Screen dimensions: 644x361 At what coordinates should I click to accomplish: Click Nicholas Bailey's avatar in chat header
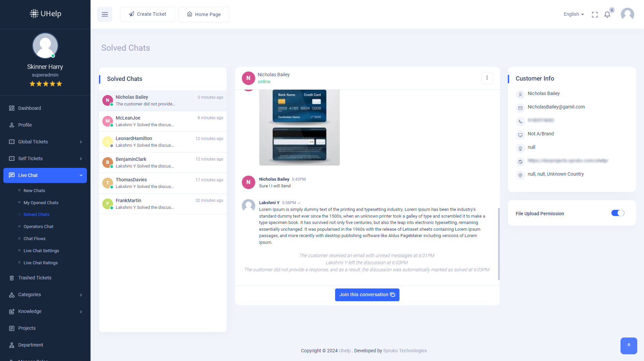248,78
